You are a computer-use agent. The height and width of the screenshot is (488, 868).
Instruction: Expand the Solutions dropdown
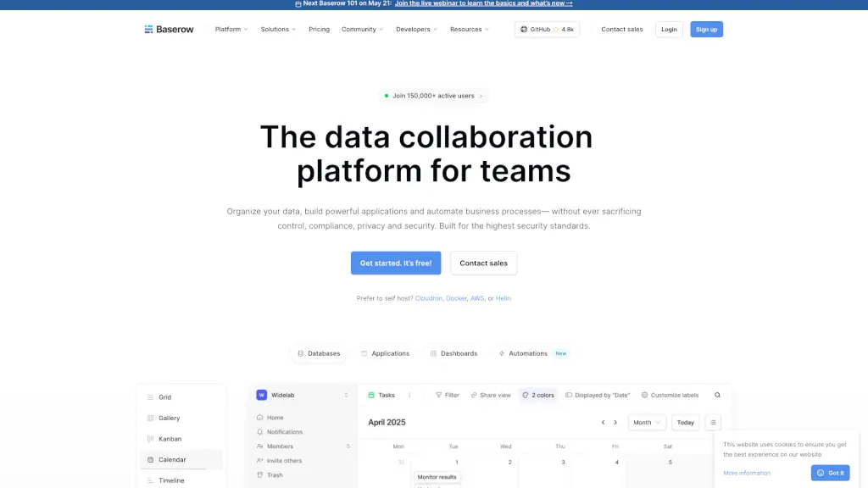[x=278, y=30]
